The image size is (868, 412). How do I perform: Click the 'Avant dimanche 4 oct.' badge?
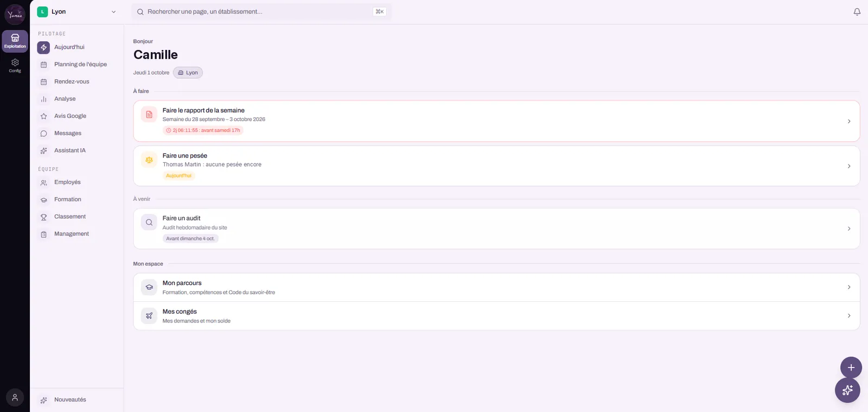coord(190,239)
